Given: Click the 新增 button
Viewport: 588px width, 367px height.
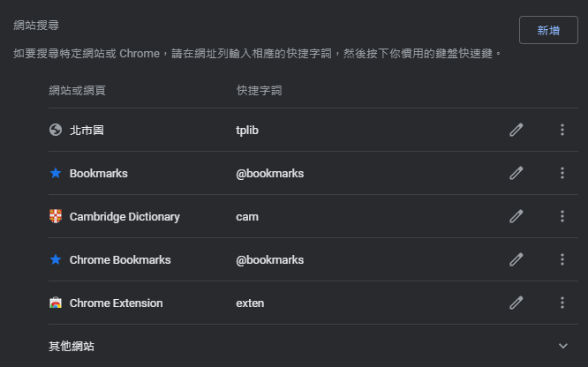Looking at the screenshot, I should pyautogui.click(x=548, y=30).
